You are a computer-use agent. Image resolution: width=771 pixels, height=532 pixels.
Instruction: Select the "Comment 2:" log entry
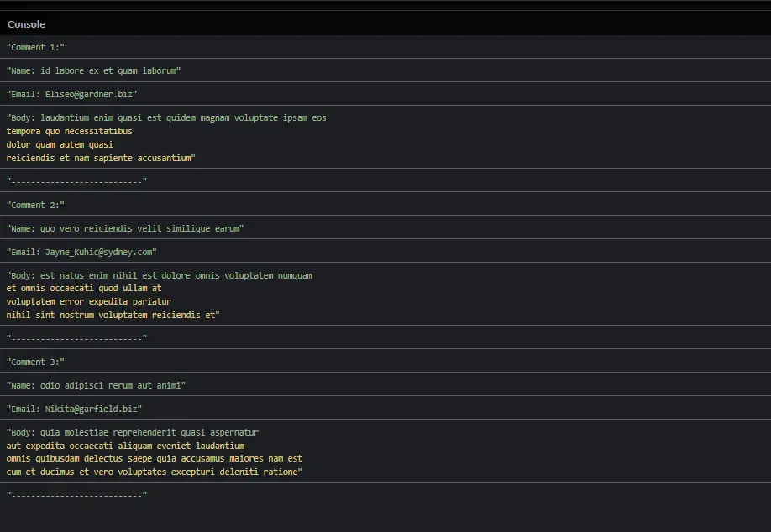coord(35,205)
